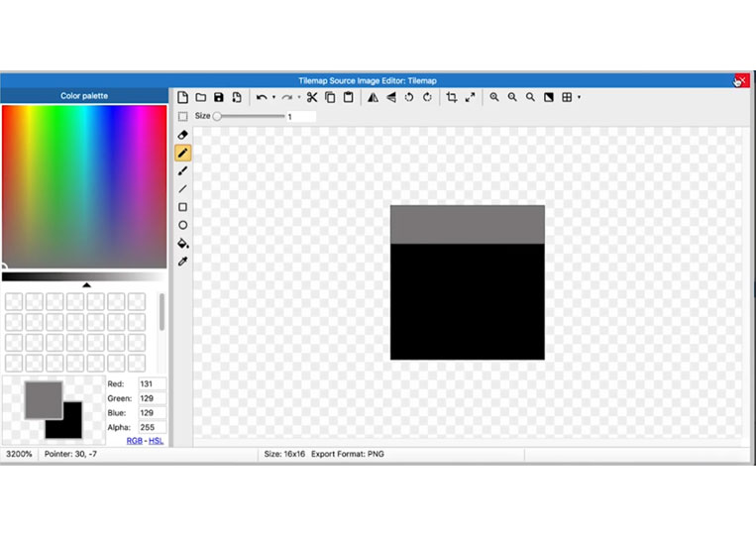The width and height of the screenshot is (756, 536).
Task: Pick a hue in the color spectrum
Action: tap(84, 187)
